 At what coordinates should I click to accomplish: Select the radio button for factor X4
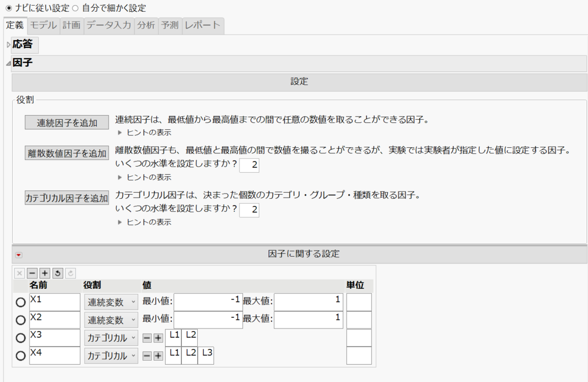tap(20, 356)
